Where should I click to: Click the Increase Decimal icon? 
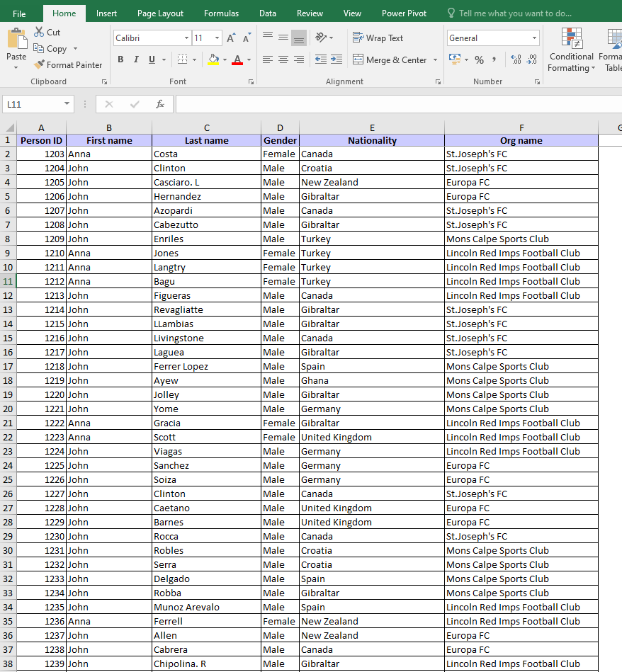pos(515,60)
